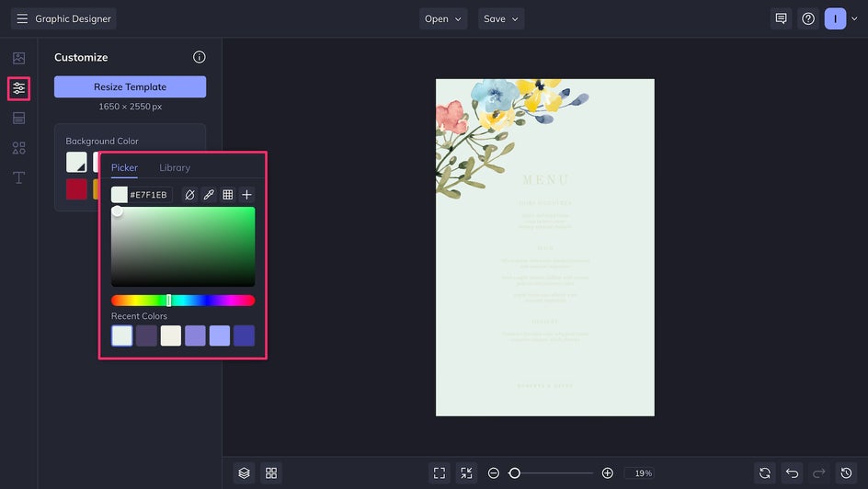
Task: Zoom in with the plus icon
Action: tap(607, 473)
